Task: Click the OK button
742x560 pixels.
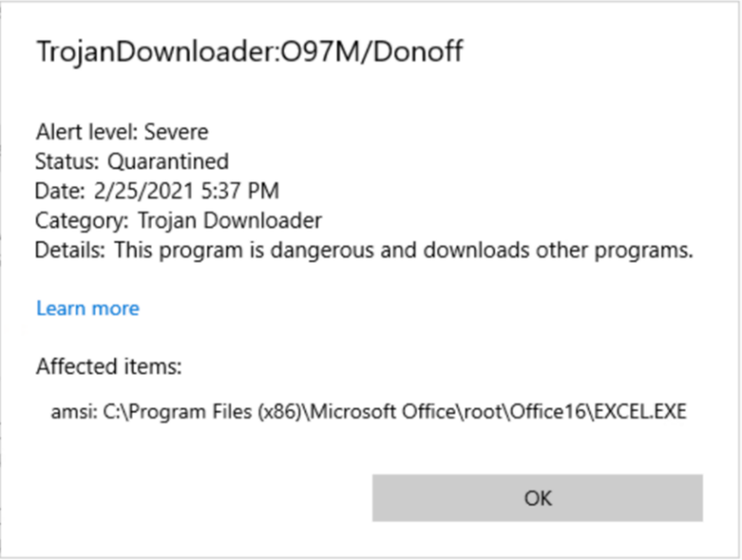Action: [x=537, y=498]
